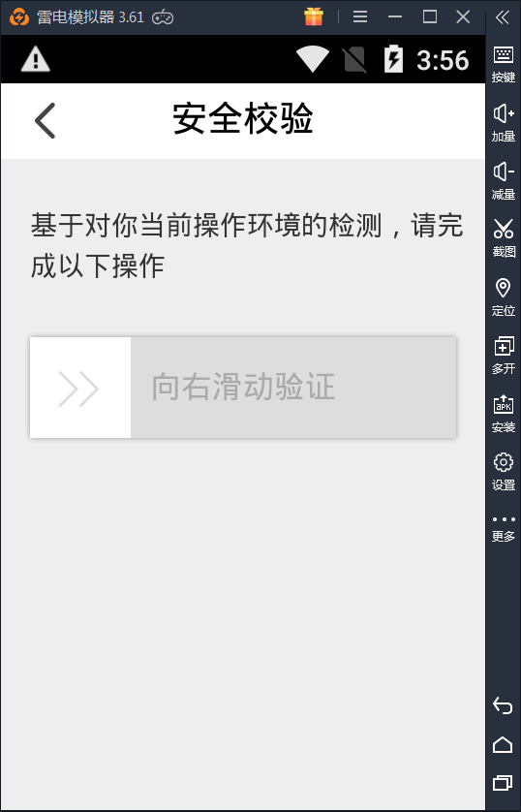The width and height of the screenshot is (521, 812).
Task: Show 更多 more tools
Action: [x=503, y=528]
